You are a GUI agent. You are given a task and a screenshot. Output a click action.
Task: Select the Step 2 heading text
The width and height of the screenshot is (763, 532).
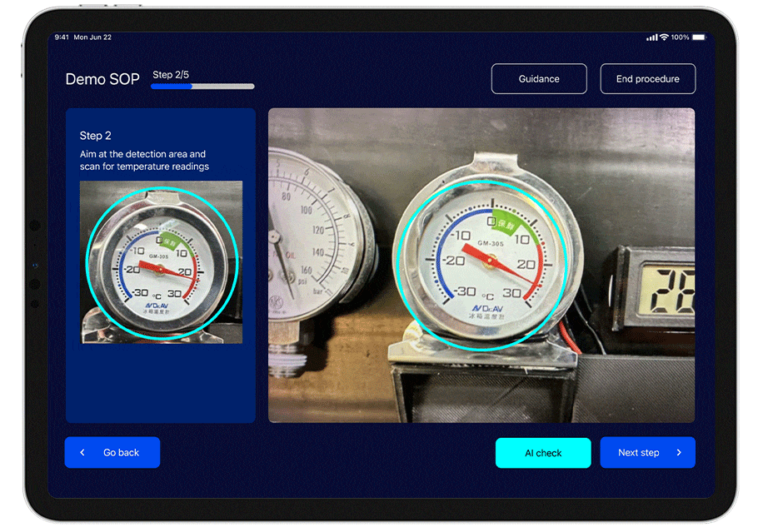pos(95,136)
